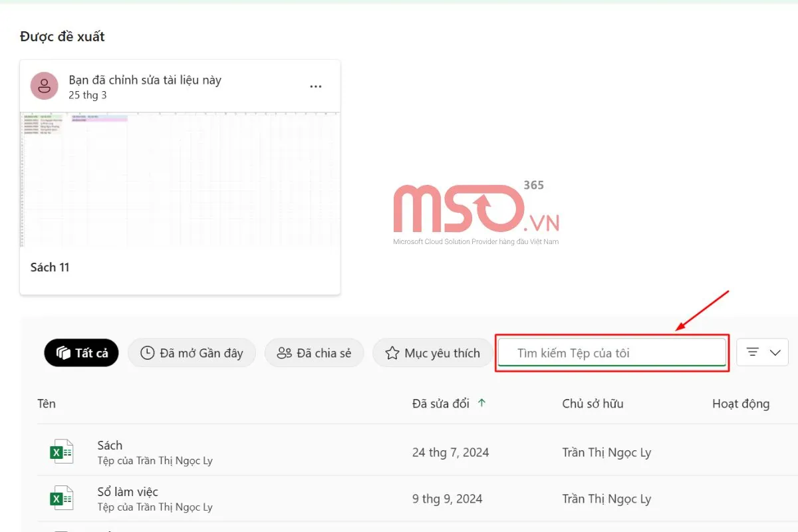Expand the filter dropdown chevron
798x532 pixels.
tap(775, 353)
